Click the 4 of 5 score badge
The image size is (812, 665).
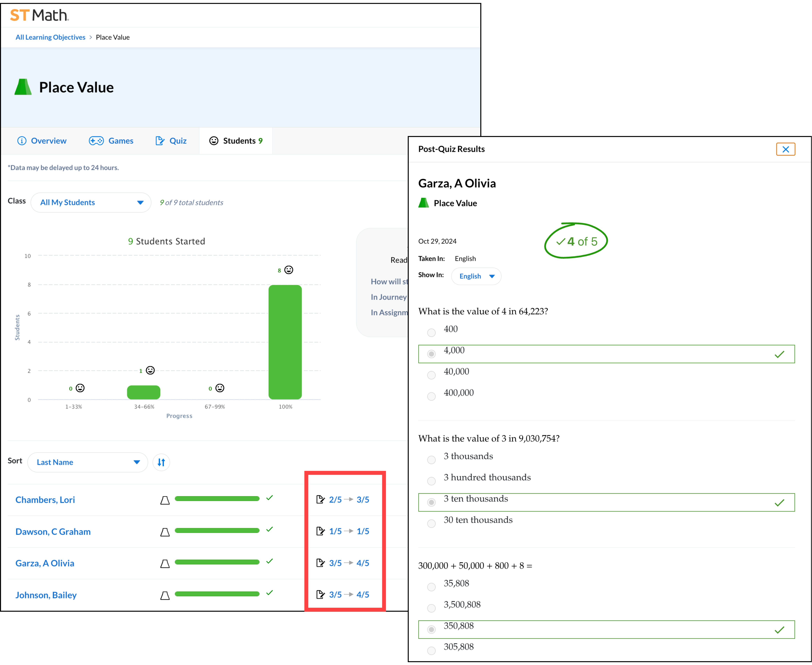(576, 241)
